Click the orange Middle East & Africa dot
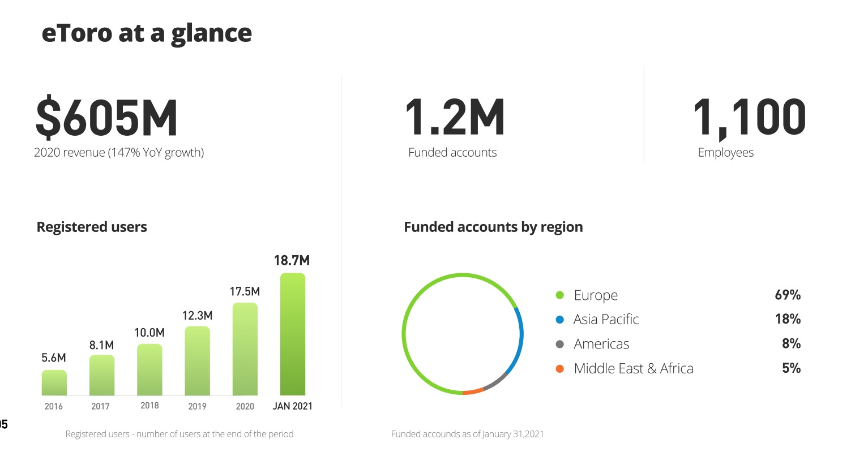Viewport: 868px width, 452px height. click(560, 369)
